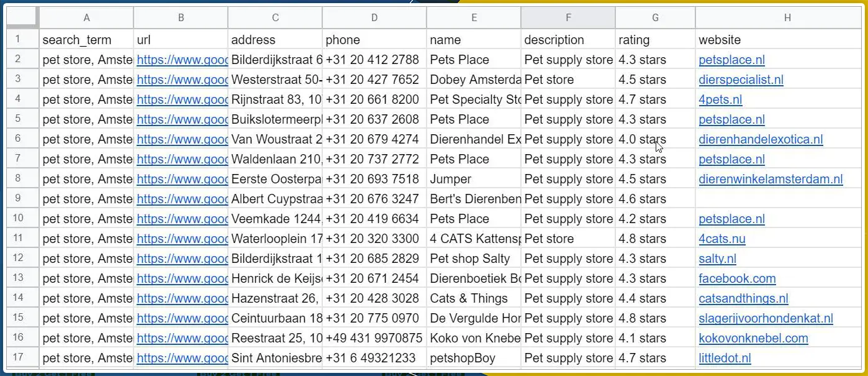The image size is (868, 376).
Task: Select column H header
Action: click(x=787, y=18)
